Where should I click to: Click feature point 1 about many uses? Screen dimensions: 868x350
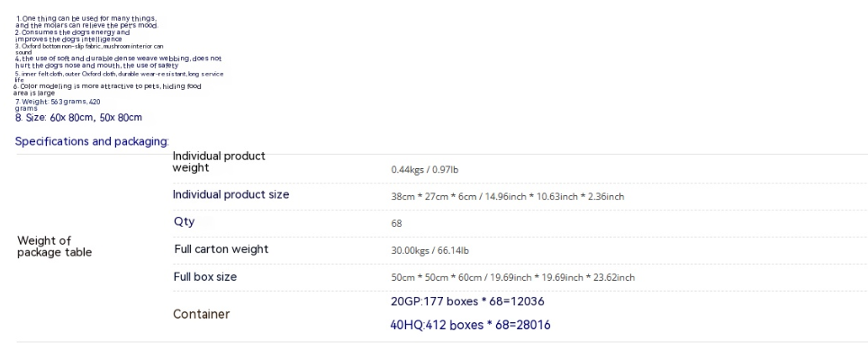[x=86, y=22]
